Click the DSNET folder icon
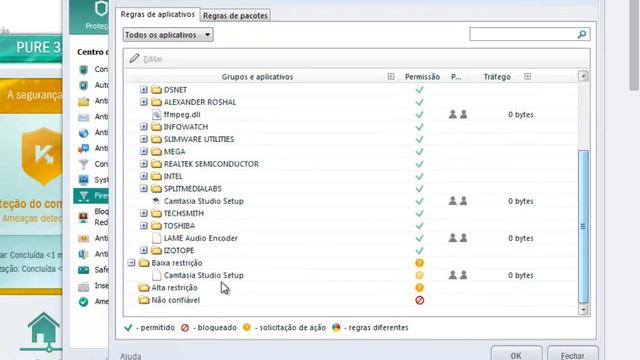The image size is (640, 360). [156, 90]
